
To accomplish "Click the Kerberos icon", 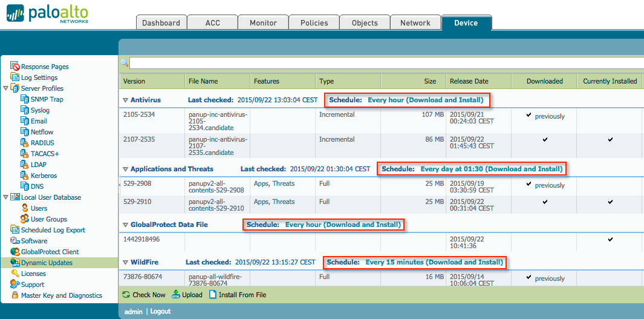I will click(x=24, y=176).
